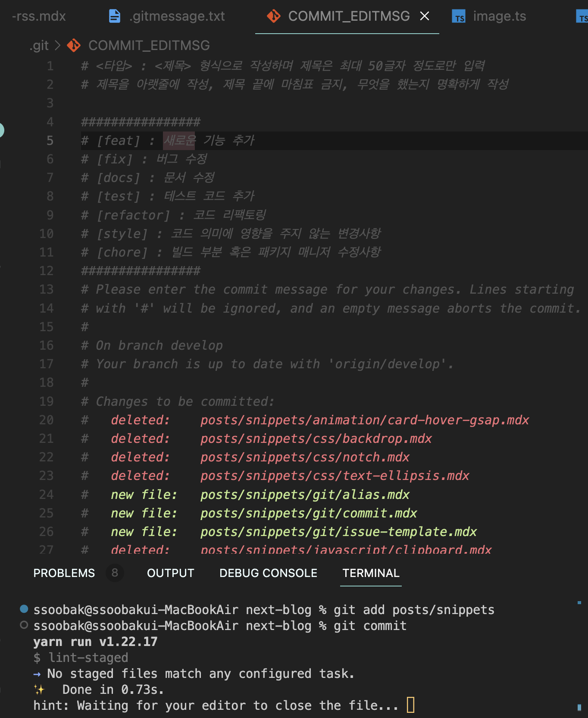Viewport: 588px width, 718px height.
Task: Click the git icon in the breadcrumb
Action: (74, 45)
